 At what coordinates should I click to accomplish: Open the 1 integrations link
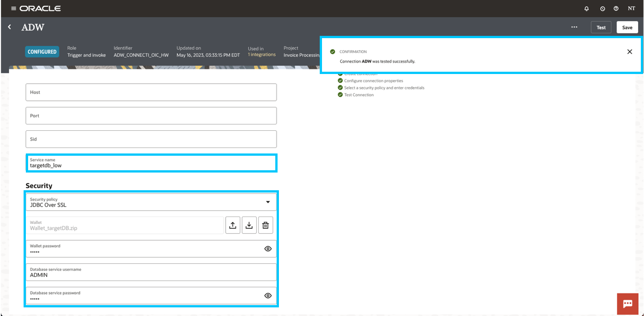262,54
